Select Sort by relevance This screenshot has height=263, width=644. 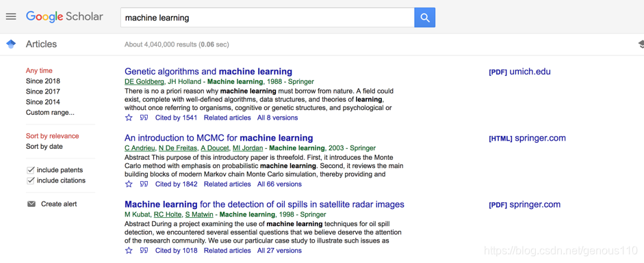click(52, 136)
